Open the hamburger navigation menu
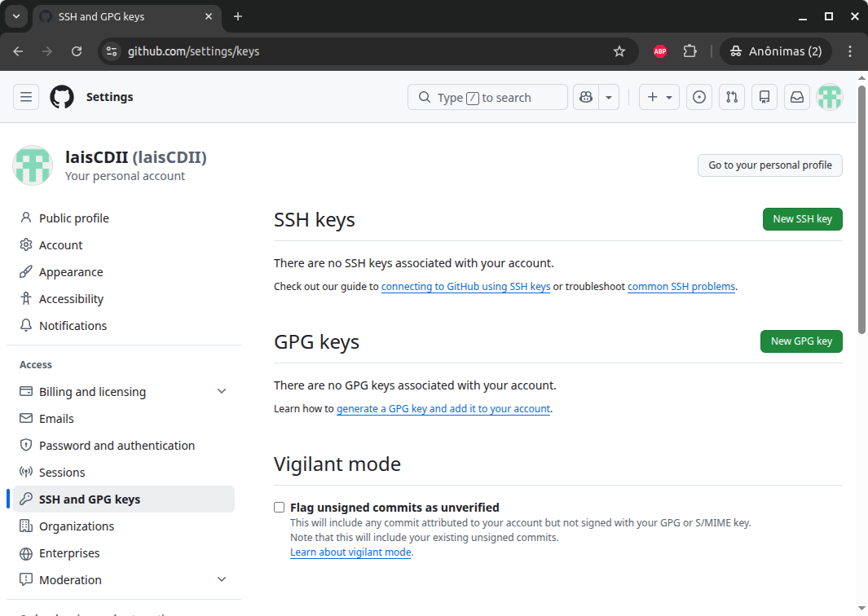The width and height of the screenshot is (868, 616). click(x=26, y=97)
